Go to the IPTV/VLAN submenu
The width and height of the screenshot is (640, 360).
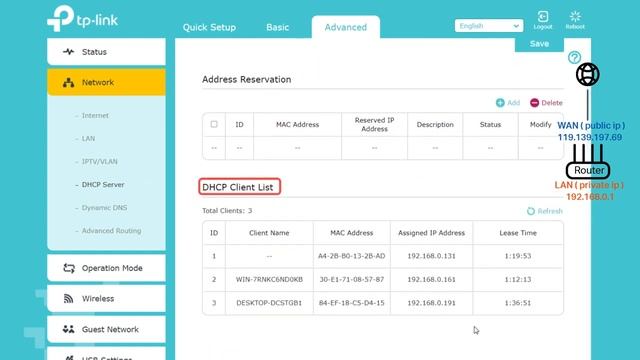[99, 162]
